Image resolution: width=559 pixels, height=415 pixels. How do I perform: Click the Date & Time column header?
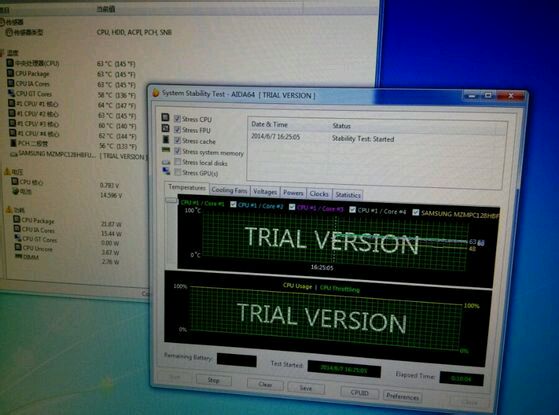pyautogui.click(x=270, y=124)
